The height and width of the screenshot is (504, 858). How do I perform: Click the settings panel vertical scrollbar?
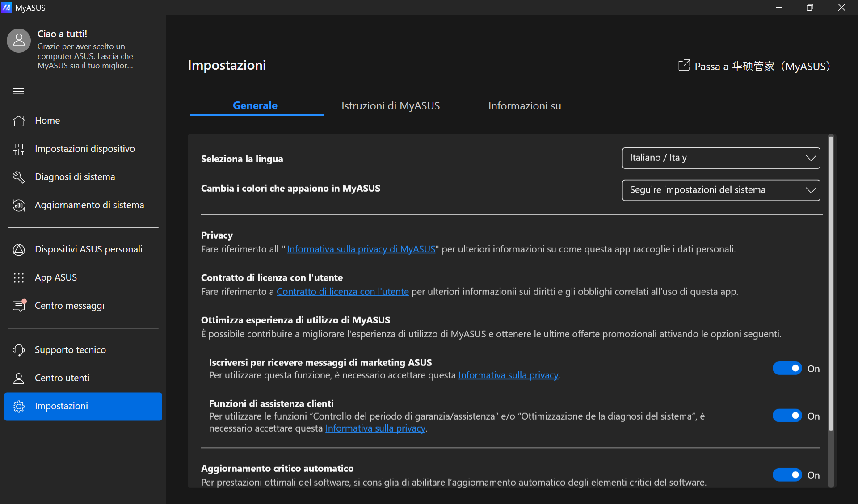click(831, 283)
